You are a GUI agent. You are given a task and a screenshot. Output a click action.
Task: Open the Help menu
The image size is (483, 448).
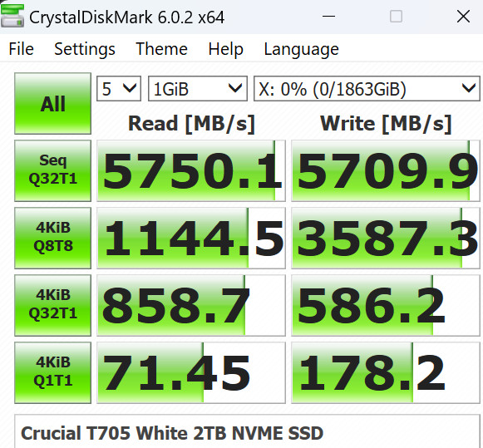tap(226, 49)
